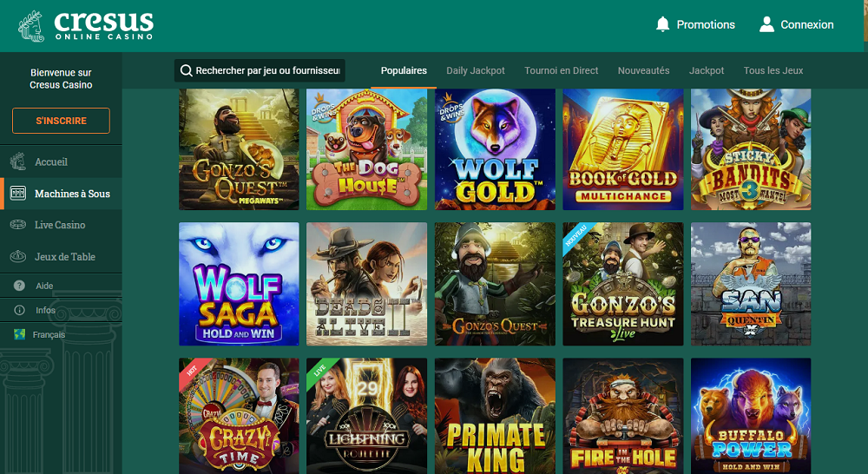Open San Quentin game tile
Viewport: 868px width, 474px height.
pyautogui.click(x=751, y=284)
